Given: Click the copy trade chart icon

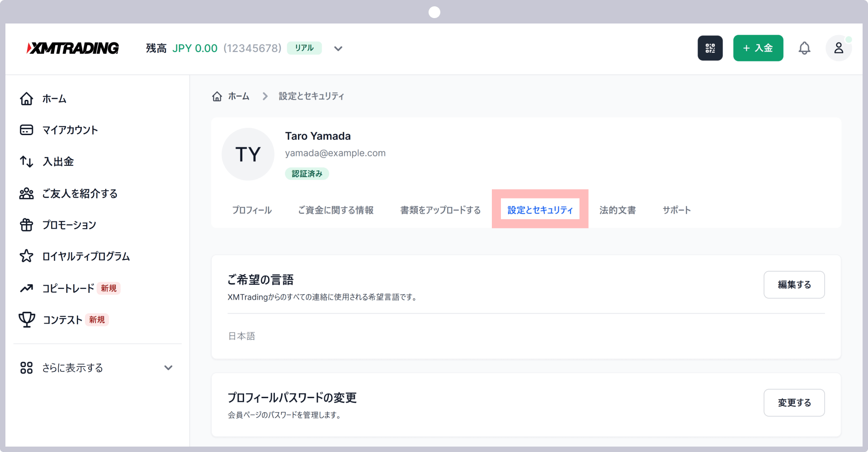Looking at the screenshot, I should [27, 288].
